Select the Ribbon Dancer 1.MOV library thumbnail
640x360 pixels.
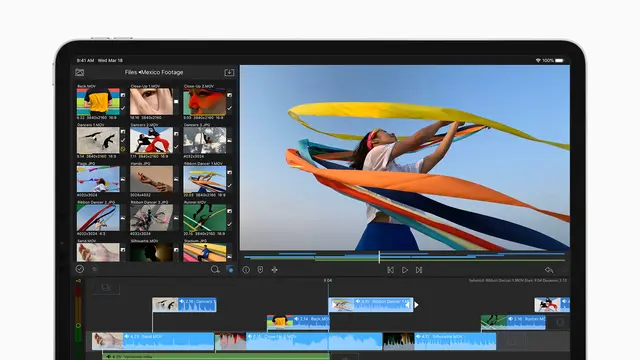pos(204,179)
